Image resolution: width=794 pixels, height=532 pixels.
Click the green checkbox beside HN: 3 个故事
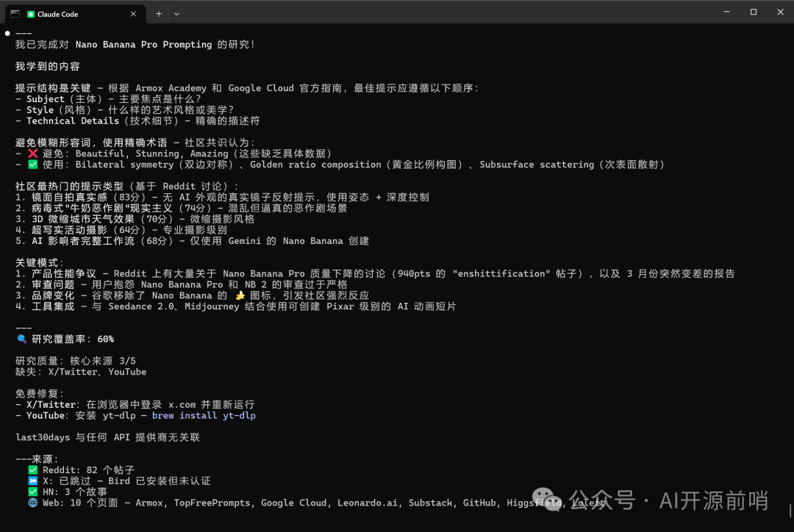[32, 492]
